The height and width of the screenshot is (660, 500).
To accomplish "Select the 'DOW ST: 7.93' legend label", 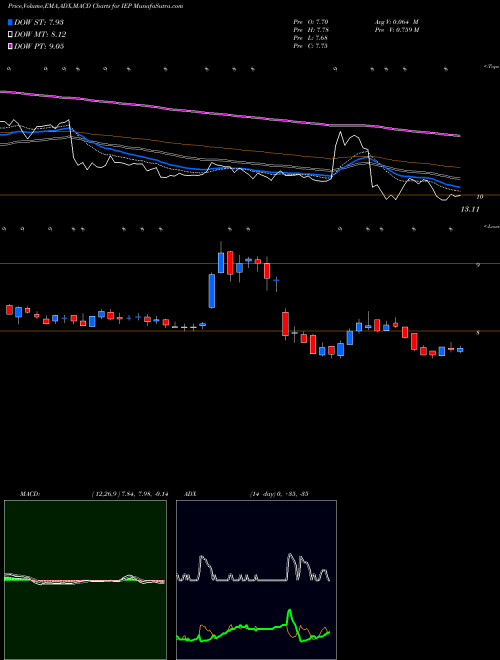I will [39, 22].
